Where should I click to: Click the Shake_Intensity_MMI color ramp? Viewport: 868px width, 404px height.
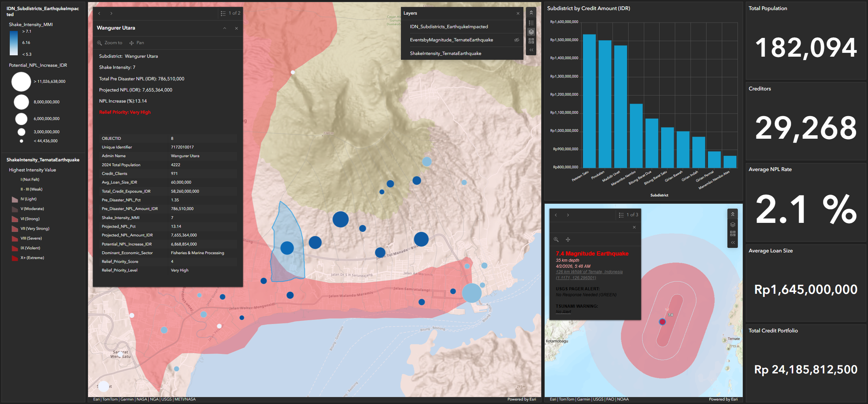[x=14, y=43]
